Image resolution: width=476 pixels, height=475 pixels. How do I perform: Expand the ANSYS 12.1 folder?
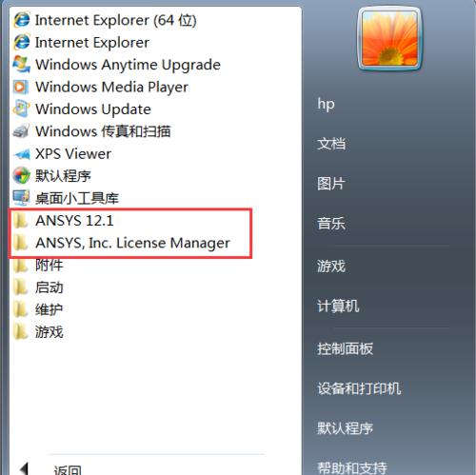coord(74,220)
